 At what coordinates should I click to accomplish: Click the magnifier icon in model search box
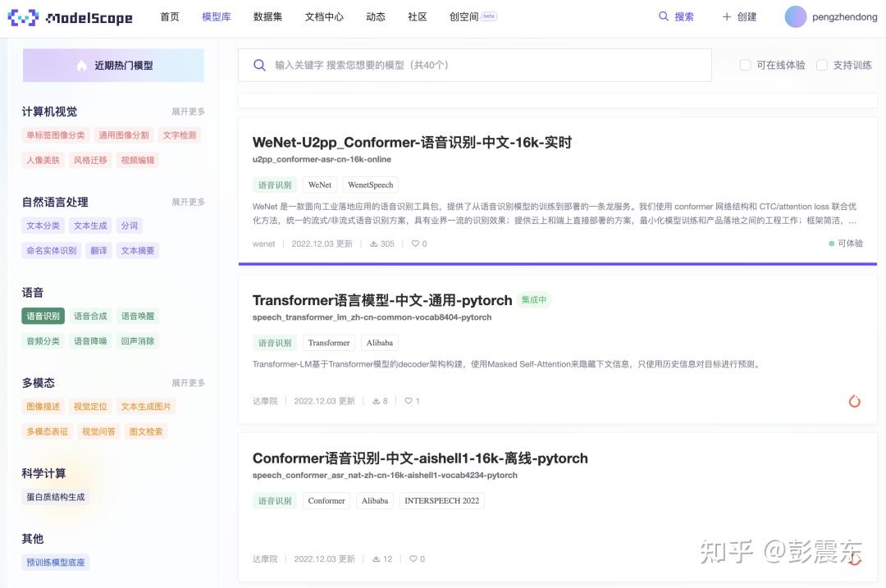point(259,65)
